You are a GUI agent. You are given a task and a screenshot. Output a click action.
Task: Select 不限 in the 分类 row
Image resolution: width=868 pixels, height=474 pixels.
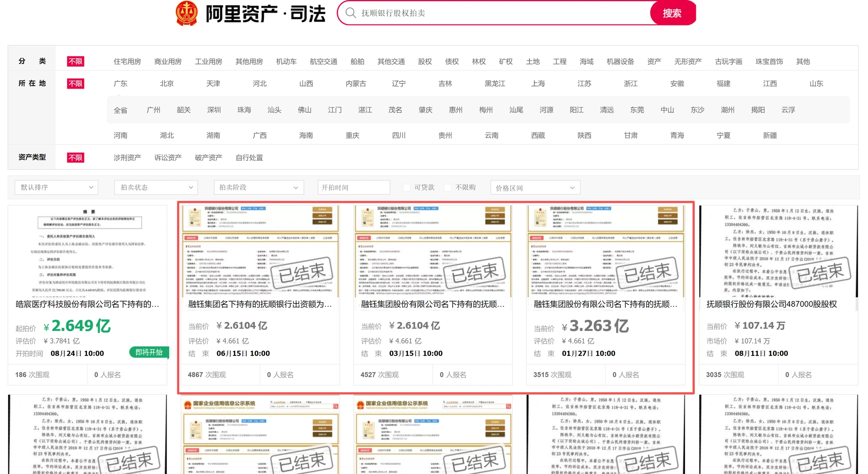pos(75,61)
